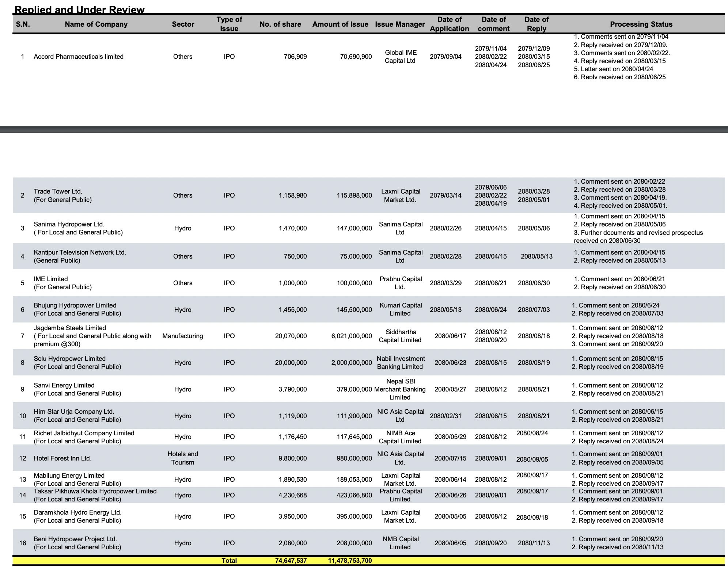Image resolution: width=728 pixels, height=569 pixels.
Task: Select the Global IME Capital Ltd cell
Action: coord(400,57)
